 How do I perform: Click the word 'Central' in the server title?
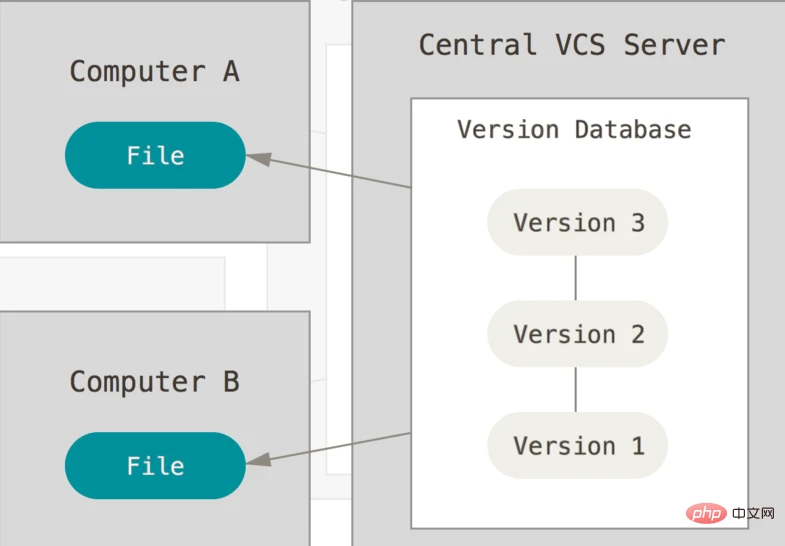[x=478, y=45]
